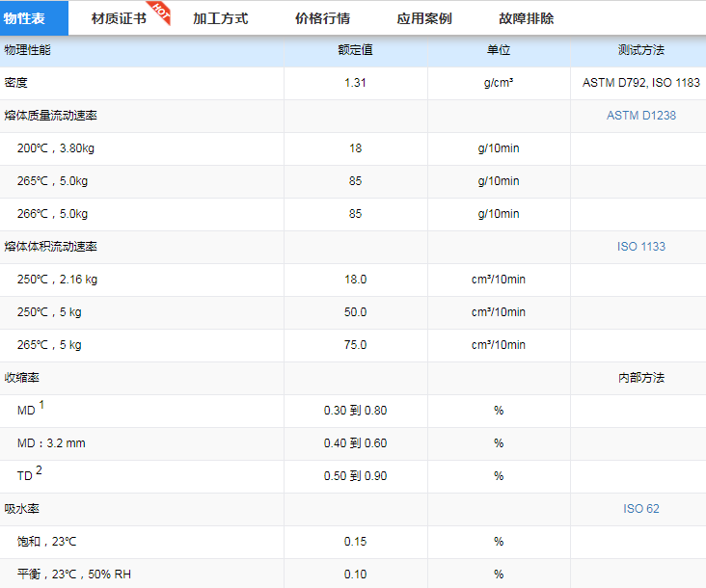Click the TD footnote 2 superscript
The image size is (706, 588).
40,470
